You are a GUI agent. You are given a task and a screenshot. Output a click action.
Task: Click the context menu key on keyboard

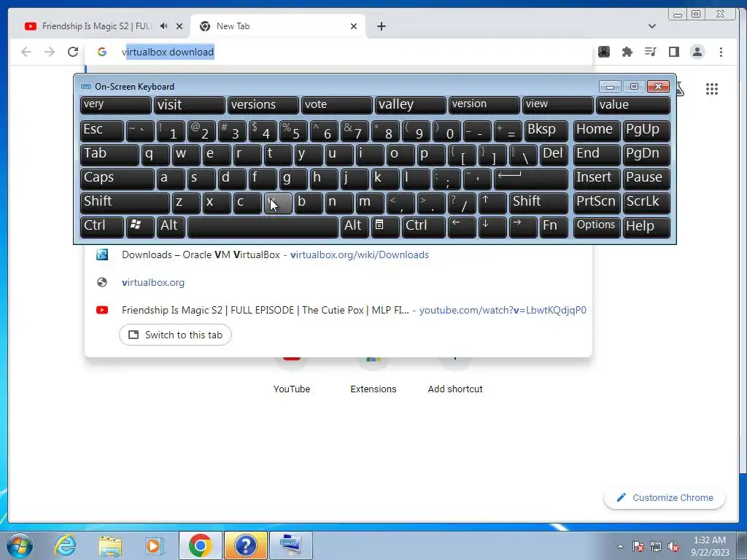click(385, 227)
